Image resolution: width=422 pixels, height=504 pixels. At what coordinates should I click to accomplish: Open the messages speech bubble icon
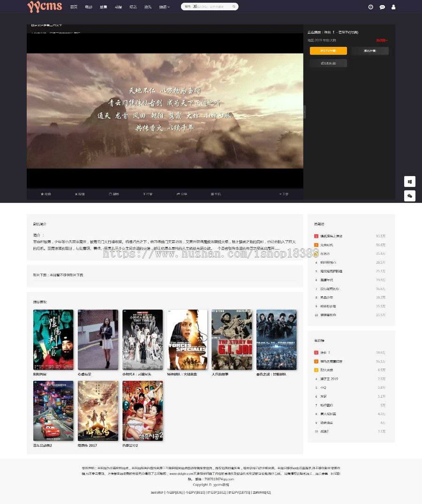click(x=382, y=7)
